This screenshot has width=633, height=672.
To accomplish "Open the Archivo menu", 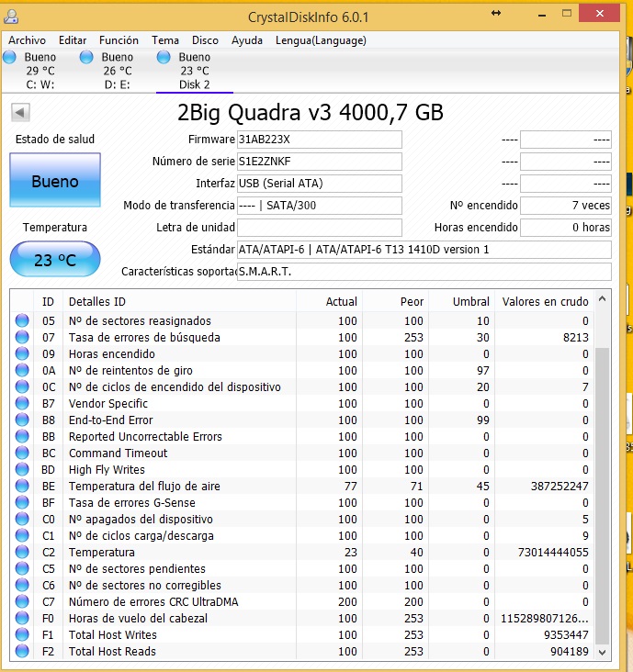I will (27, 40).
